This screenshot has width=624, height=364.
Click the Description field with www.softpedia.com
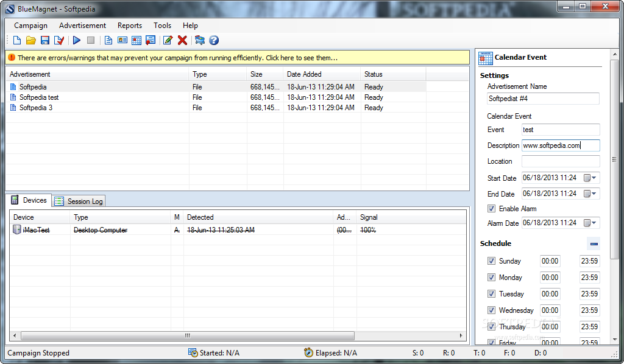tap(561, 145)
